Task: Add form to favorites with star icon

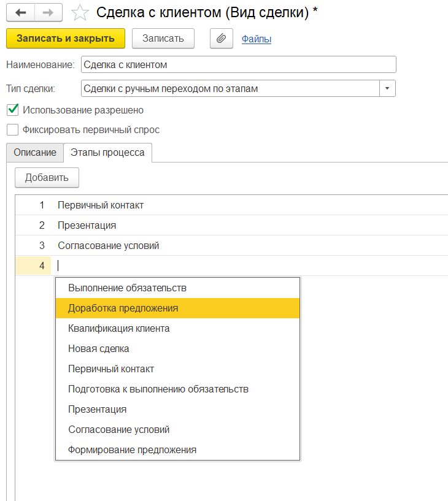Action: 80,13
